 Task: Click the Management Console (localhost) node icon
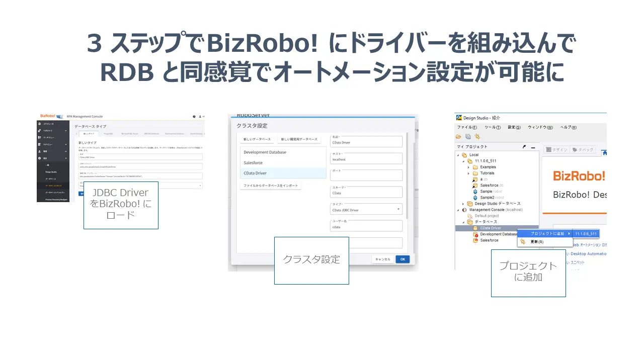coord(464,210)
